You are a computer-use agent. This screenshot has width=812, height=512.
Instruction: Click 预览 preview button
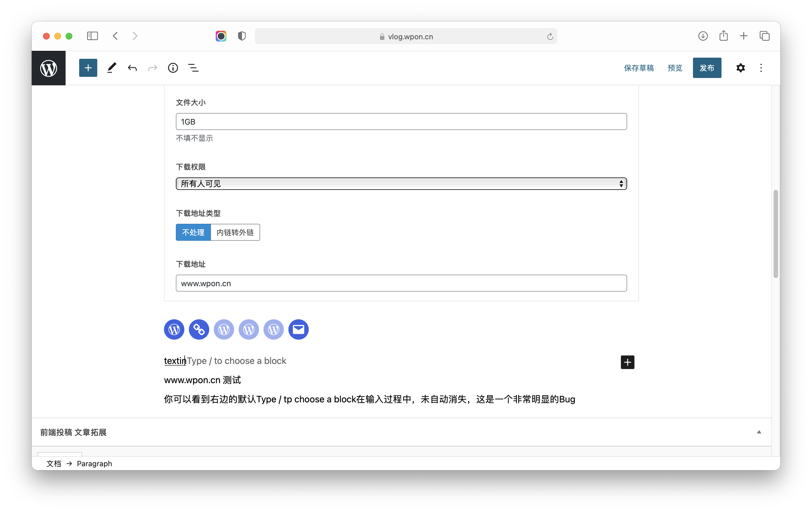[x=675, y=68]
